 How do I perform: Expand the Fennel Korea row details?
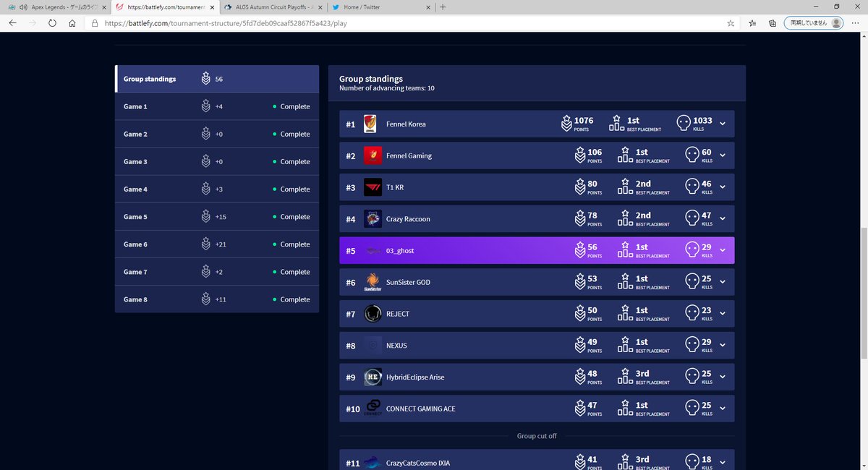coord(722,124)
